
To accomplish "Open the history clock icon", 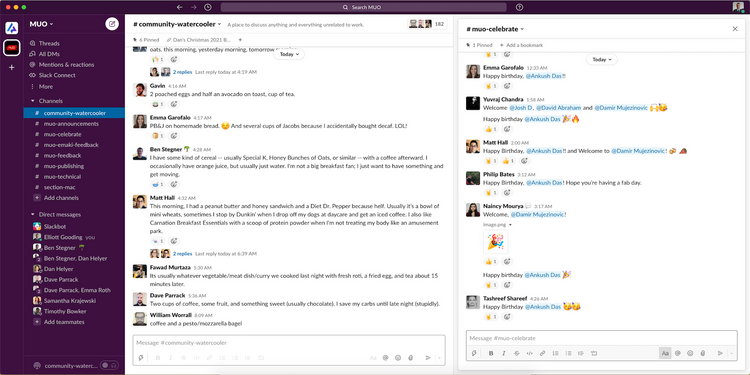I will click(208, 7).
